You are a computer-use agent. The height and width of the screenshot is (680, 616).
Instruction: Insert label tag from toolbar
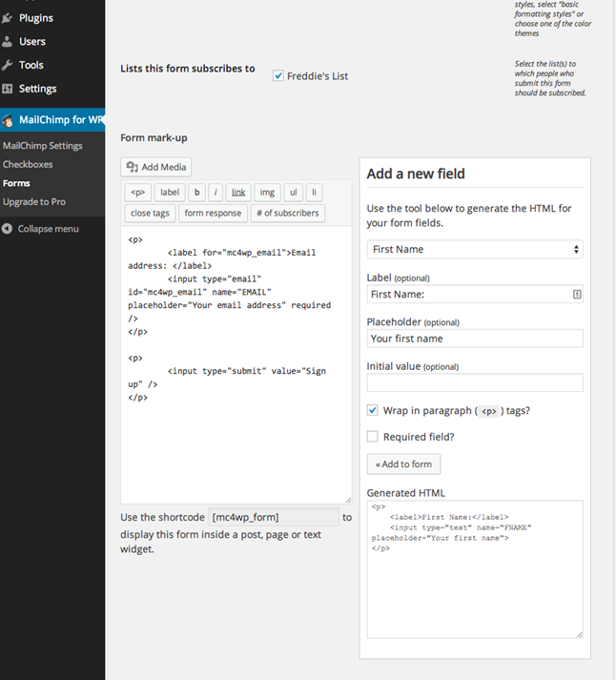[x=170, y=193]
